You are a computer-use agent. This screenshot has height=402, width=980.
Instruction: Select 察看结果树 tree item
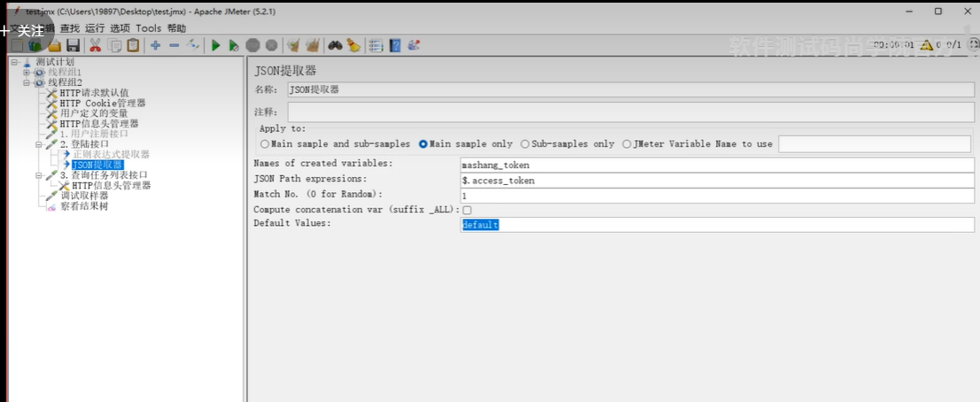pyautogui.click(x=84, y=206)
